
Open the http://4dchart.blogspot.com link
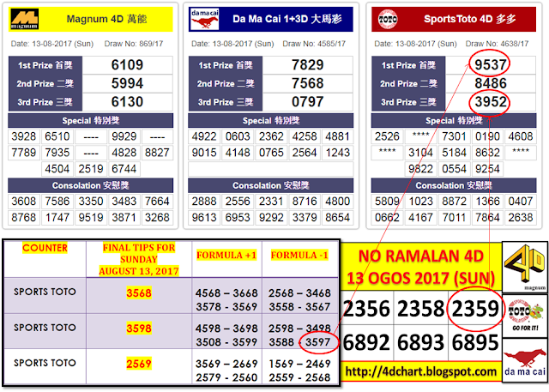pyautogui.click(x=420, y=371)
